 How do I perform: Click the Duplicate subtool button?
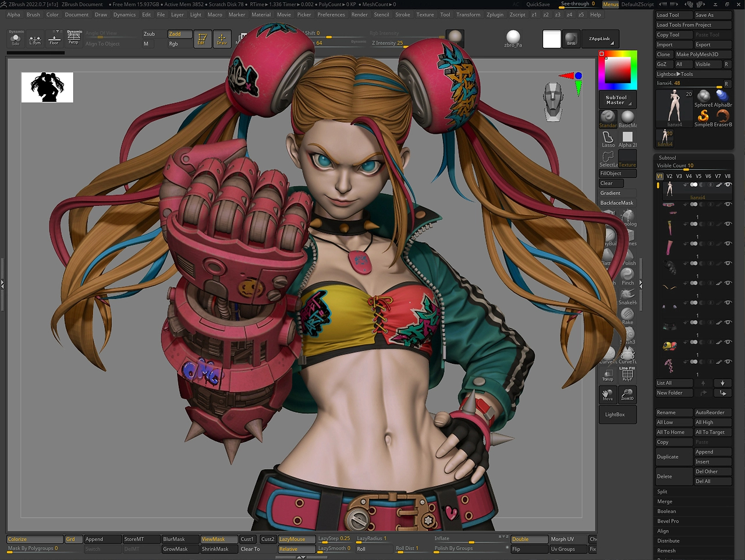pos(674,457)
